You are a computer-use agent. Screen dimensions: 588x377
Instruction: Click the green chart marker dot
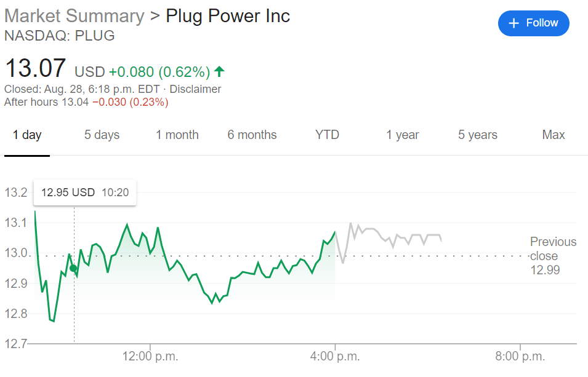coord(73,268)
